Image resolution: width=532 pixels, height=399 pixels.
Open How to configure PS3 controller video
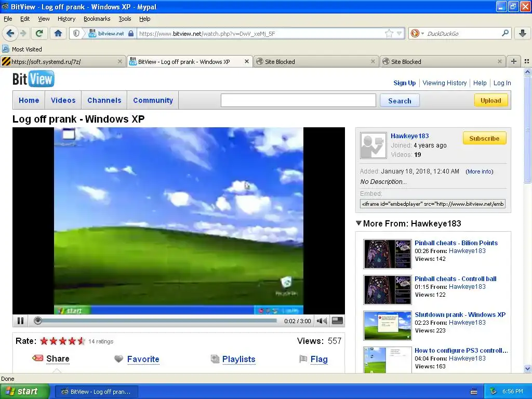pos(461,351)
